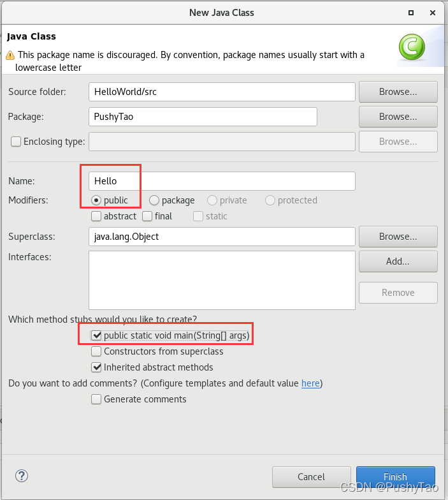Select the private modifier radio button
Screen dimensions: 448x500
(x=212, y=200)
